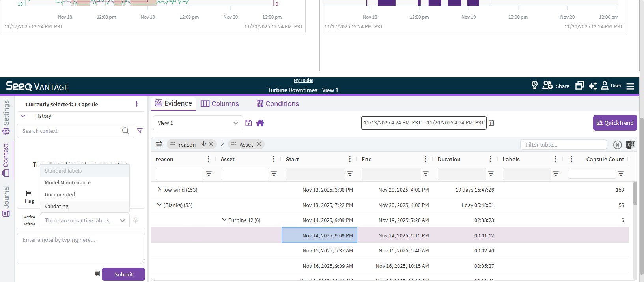Open the hamburger menu in header
The image size is (644, 282).
point(630,86)
